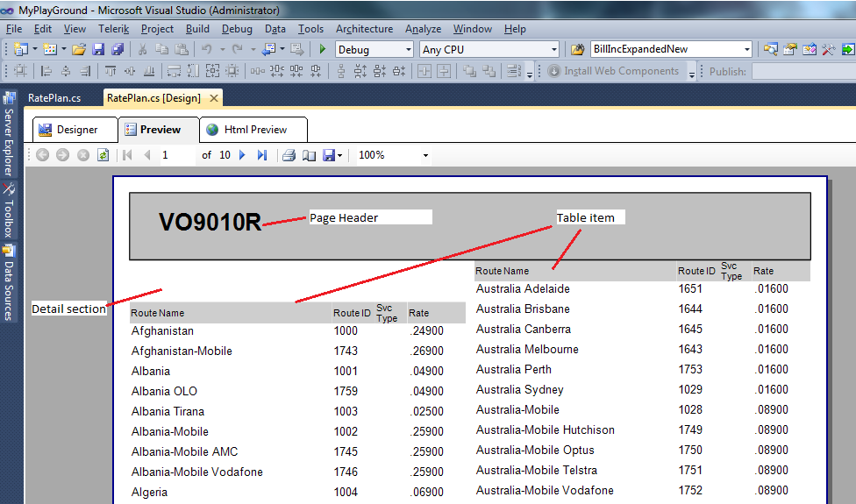Select the Preview view tab

[159, 130]
